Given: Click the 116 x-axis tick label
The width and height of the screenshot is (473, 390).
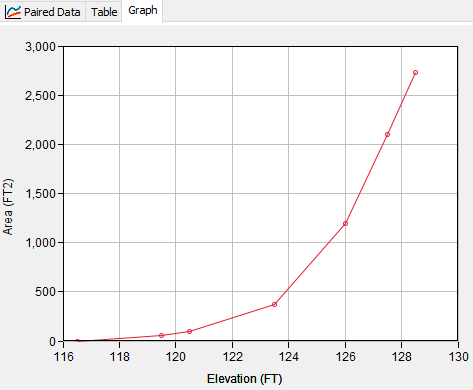Looking at the screenshot, I should point(63,357).
